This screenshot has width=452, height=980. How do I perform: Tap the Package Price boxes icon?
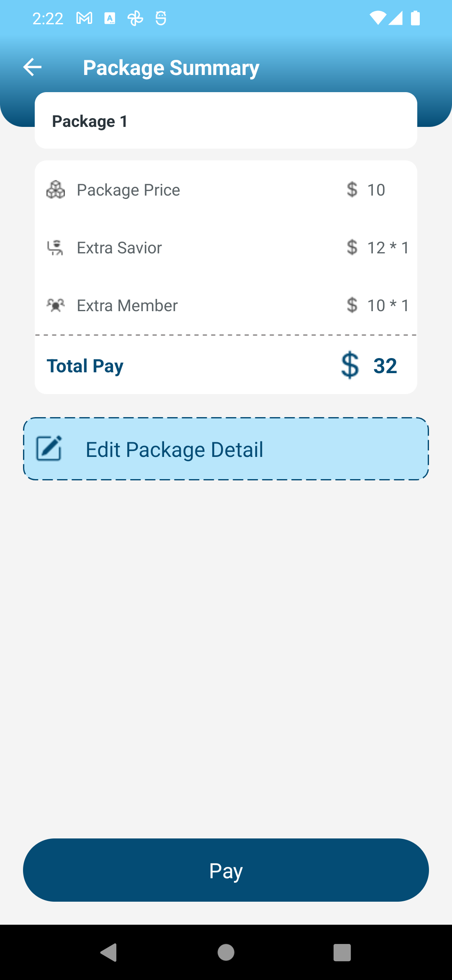tap(56, 190)
